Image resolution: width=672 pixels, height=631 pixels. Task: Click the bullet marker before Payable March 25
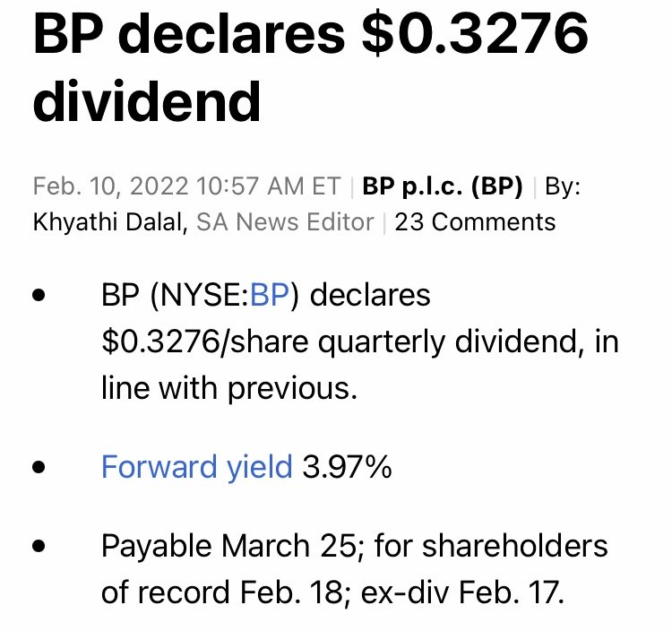click(39, 546)
